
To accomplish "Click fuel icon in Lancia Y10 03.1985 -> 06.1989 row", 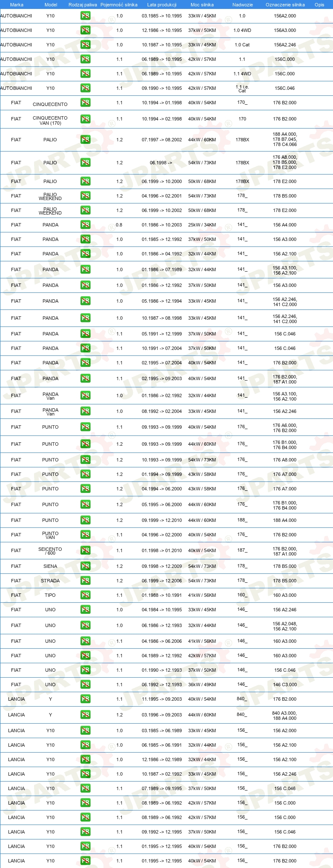I will coord(85,730).
